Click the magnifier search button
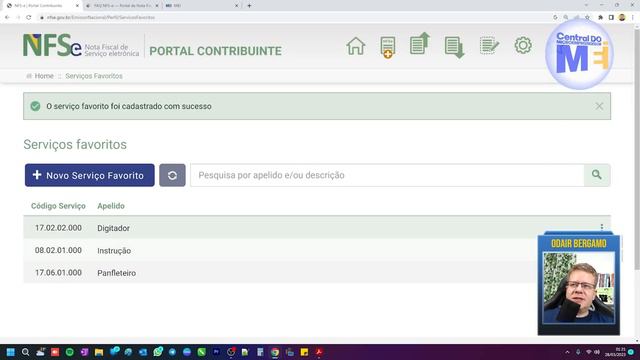 tap(597, 175)
